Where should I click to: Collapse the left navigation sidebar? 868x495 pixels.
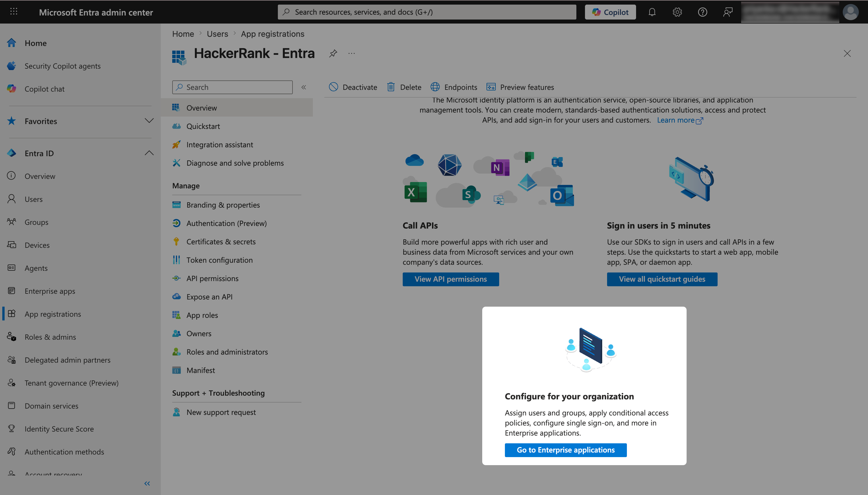pos(147,483)
